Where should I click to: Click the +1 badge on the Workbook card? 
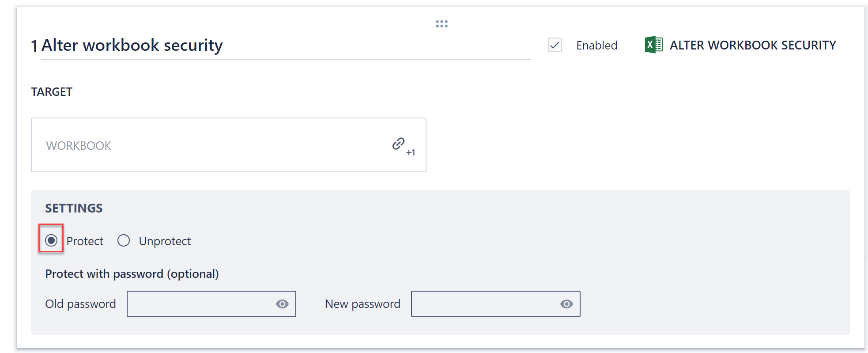tap(411, 152)
